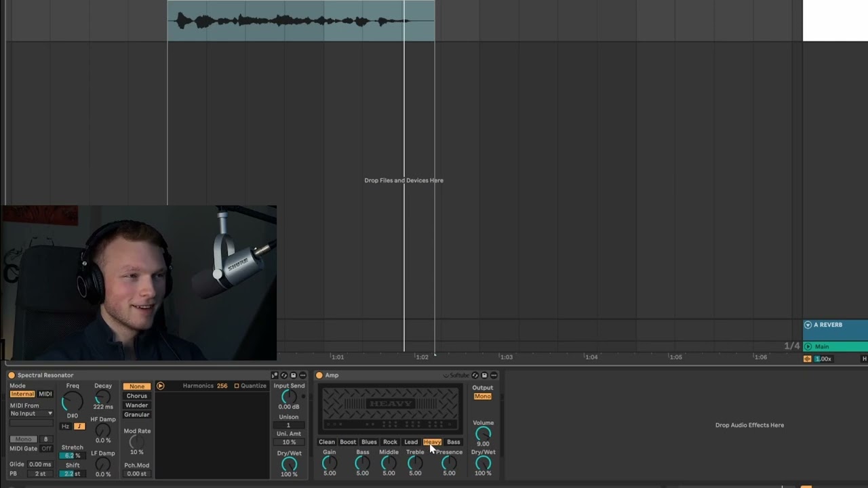Viewport: 868px width, 488px height.
Task: Select None modulation mode
Action: point(137,386)
